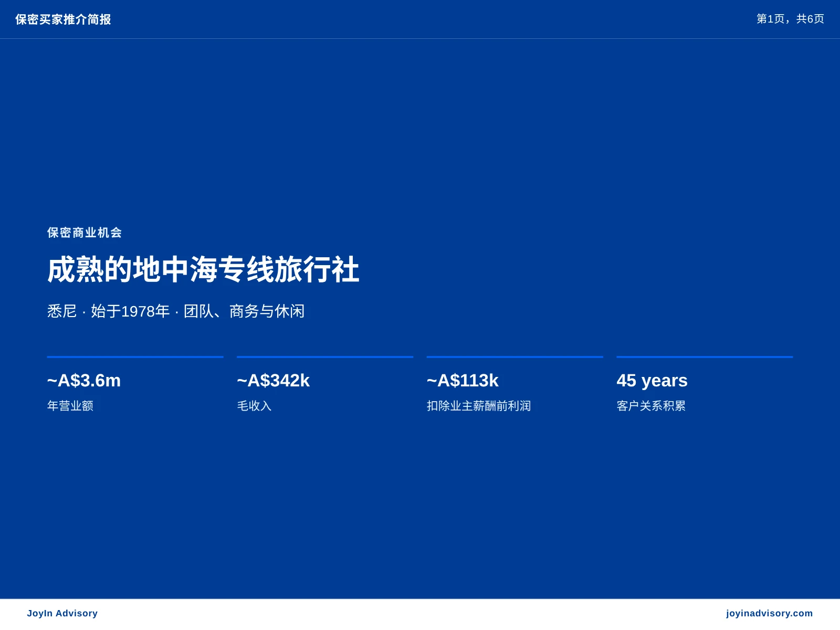Click the tagline starting with 悉尼 · 始于1978年
Viewport: 840px width, 630px height.
(176, 311)
